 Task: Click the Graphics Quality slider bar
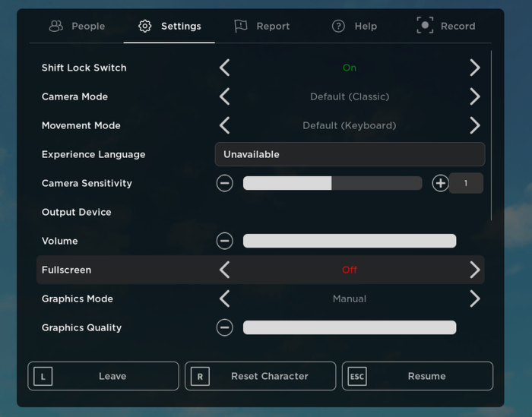coord(350,327)
